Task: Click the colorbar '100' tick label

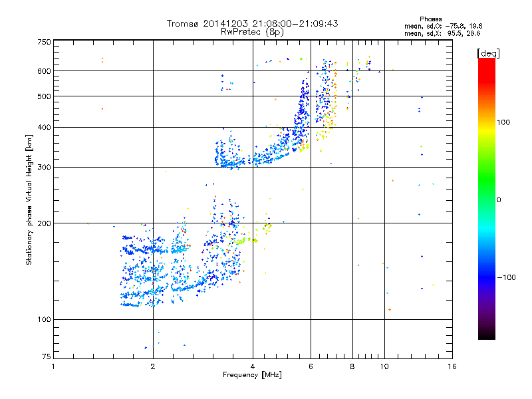Action: coord(503,122)
